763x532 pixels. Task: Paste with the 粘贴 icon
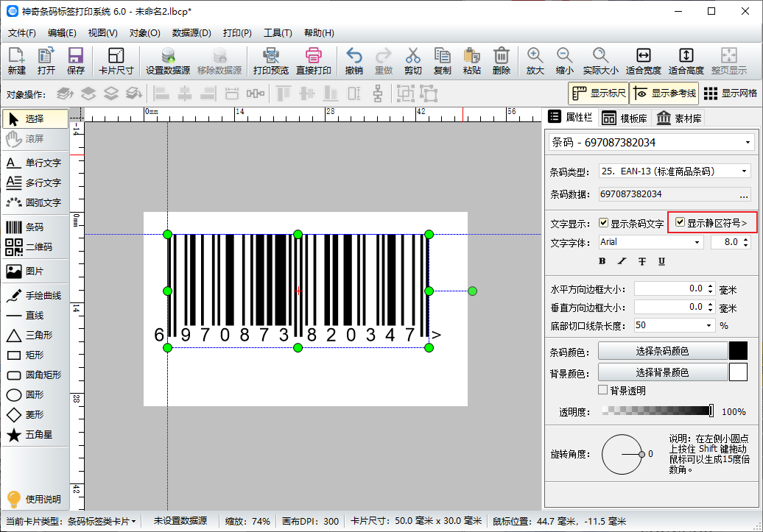point(471,61)
